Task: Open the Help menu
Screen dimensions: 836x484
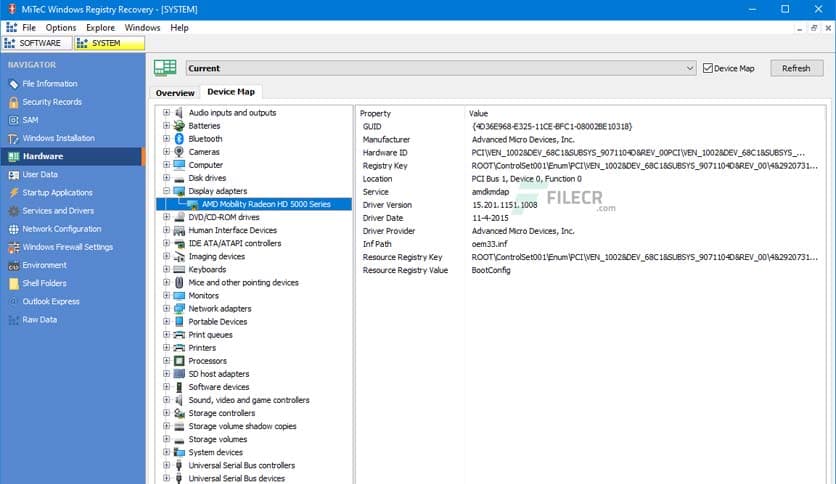Action: click(x=179, y=28)
